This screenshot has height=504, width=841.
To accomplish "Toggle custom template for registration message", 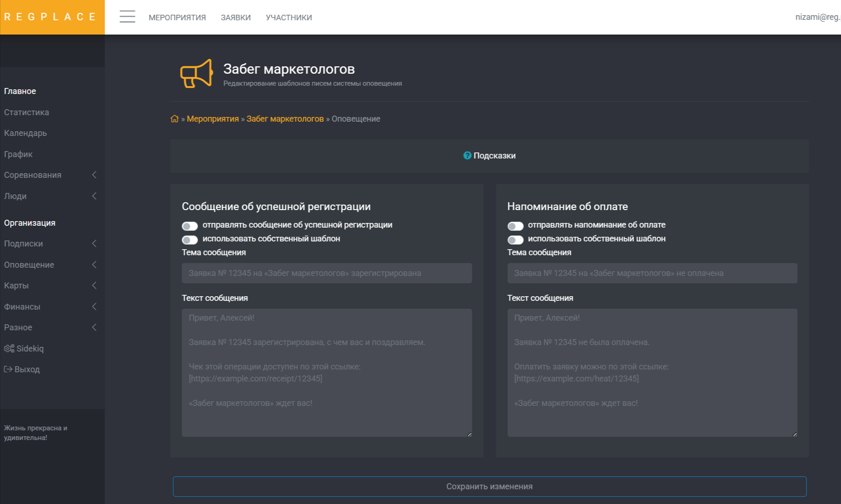I will (x=189, y=240).
